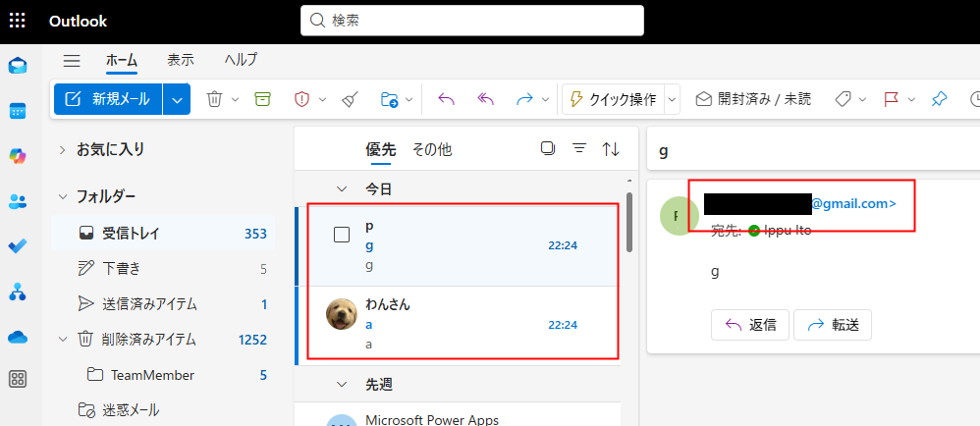Screen dimensions: 980x426
Task: Toggle the hamburger navigation pane button
Action: coord(72,61)
